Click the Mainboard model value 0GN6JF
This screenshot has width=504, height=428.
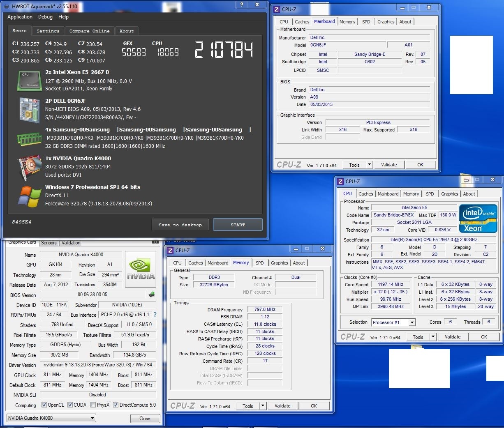click(347, 45)
